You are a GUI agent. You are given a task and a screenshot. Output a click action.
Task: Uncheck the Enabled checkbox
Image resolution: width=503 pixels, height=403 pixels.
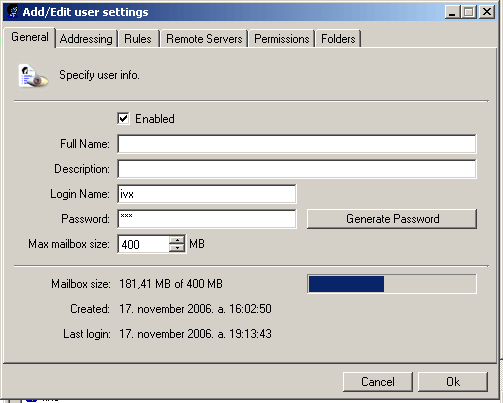(123, 119)
